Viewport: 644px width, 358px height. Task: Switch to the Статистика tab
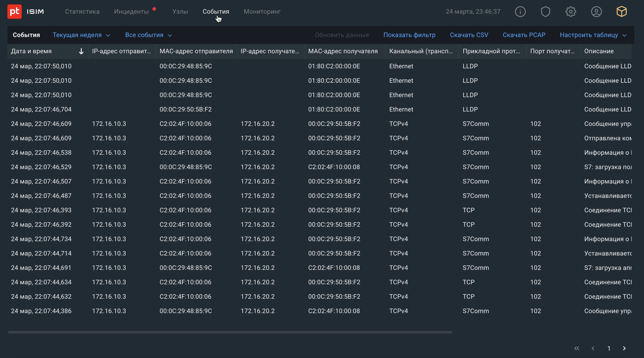tap(82, 11)
